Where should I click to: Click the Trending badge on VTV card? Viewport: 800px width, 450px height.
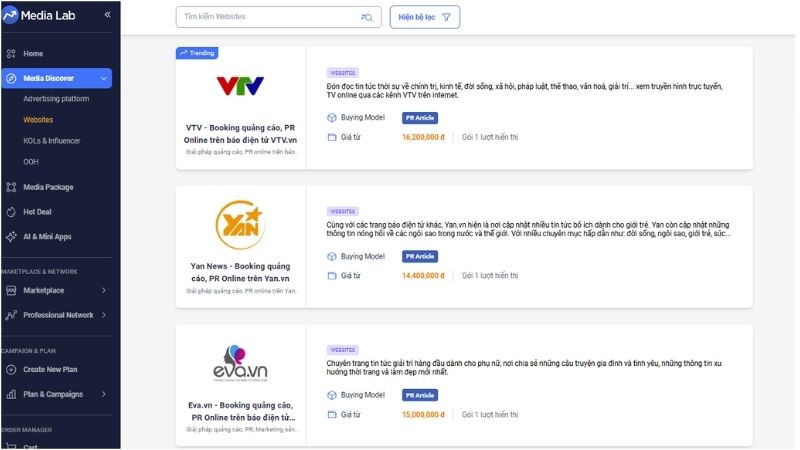pyautogui.click(x=197, y=53)
